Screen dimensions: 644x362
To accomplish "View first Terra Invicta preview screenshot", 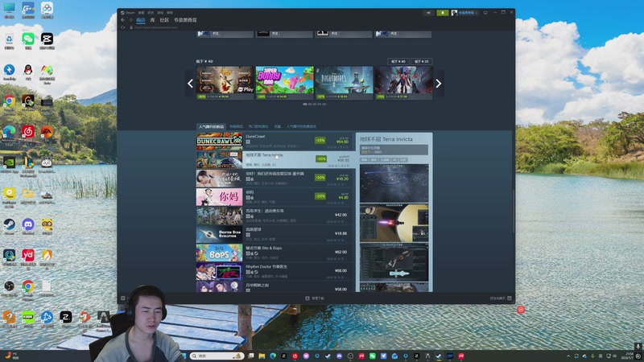I will (x=394, y=183).
